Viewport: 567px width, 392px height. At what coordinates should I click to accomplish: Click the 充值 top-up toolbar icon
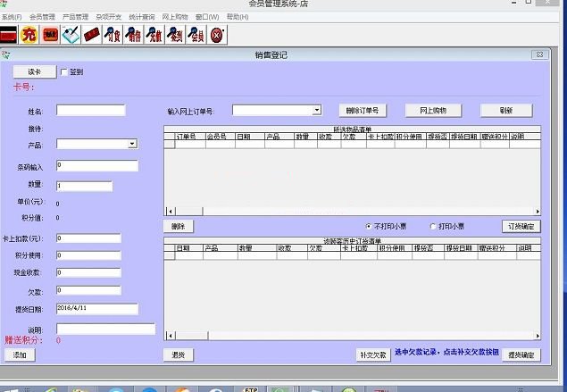click(154, 36)
